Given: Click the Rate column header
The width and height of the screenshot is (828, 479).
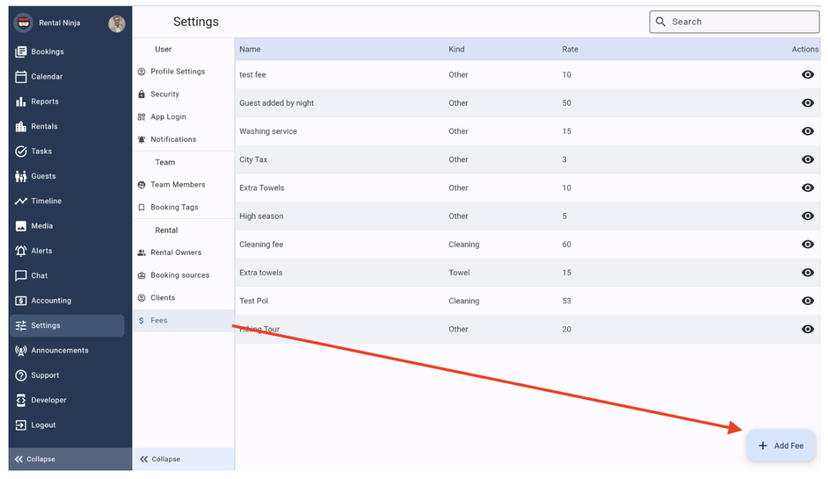Looking at the screenshot, I should (x=570, y=49).
